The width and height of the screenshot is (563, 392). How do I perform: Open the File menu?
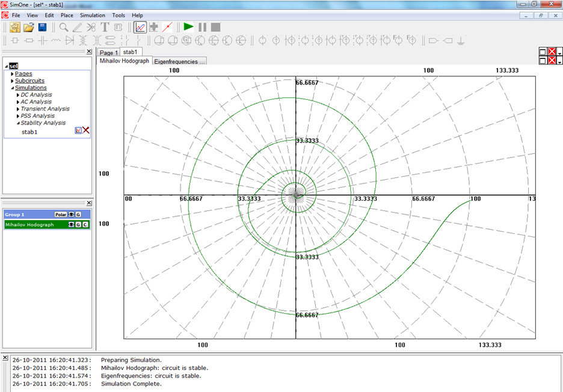click(16, 16)
